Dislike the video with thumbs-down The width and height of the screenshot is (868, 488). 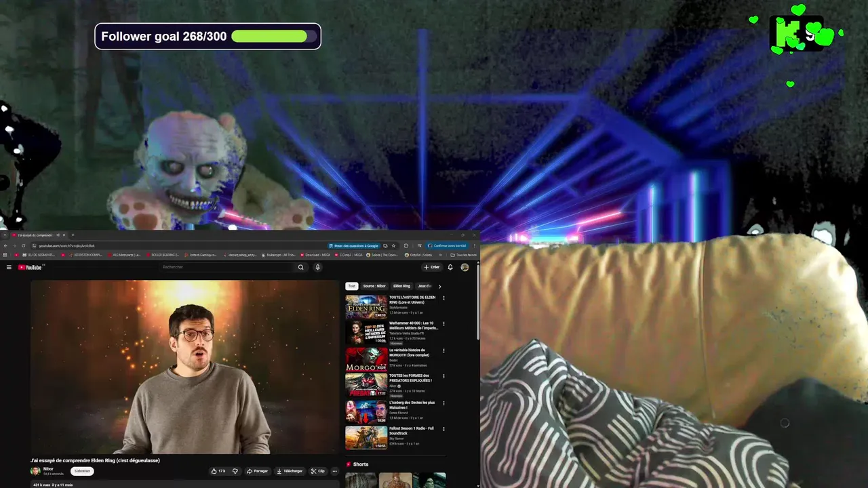[235, 471]
